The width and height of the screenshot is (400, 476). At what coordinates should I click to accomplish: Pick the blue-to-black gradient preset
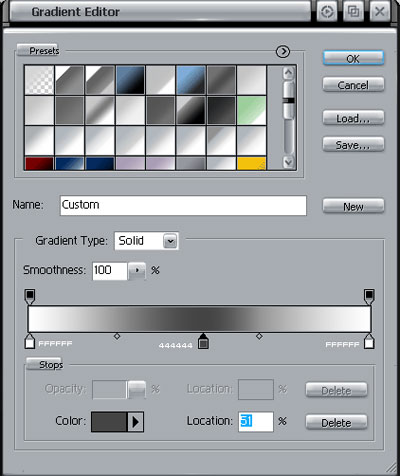click(130, 80)
